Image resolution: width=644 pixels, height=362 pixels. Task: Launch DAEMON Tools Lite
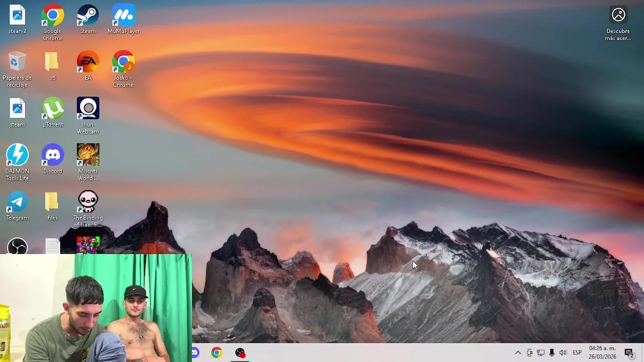(x=17, y=163)
